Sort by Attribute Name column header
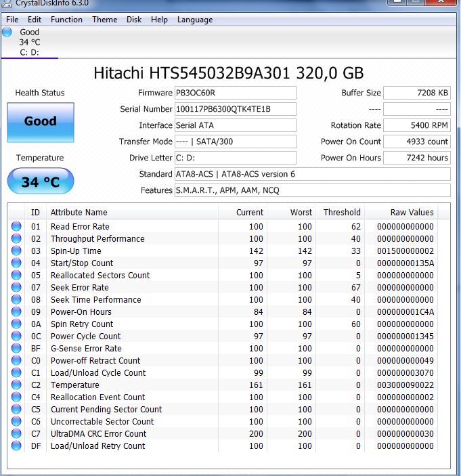The height and width of the screenshot is (476, 461). (132, 212)
